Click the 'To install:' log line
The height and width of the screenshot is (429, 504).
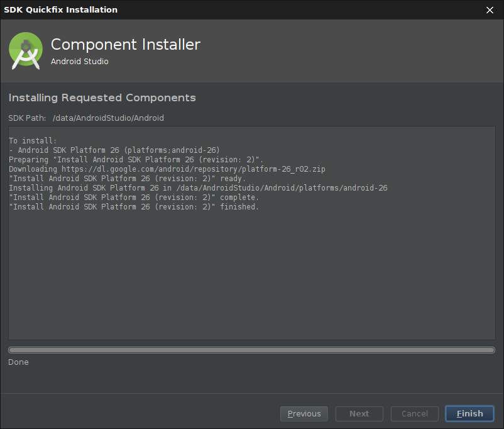tap(33, 141)
